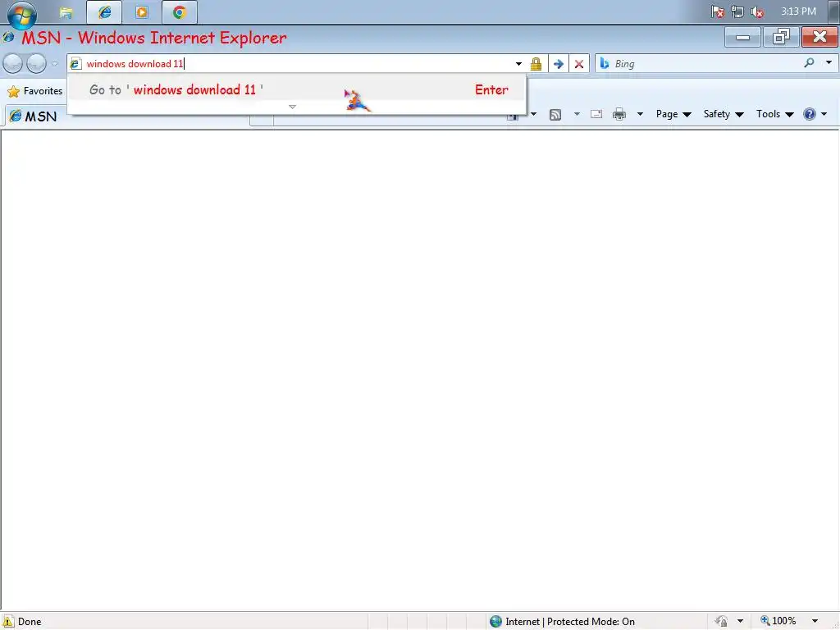Image resolution: width=840 pixels, height=630 pixels.
Task: Click the security lock icon
Action: 536,64
